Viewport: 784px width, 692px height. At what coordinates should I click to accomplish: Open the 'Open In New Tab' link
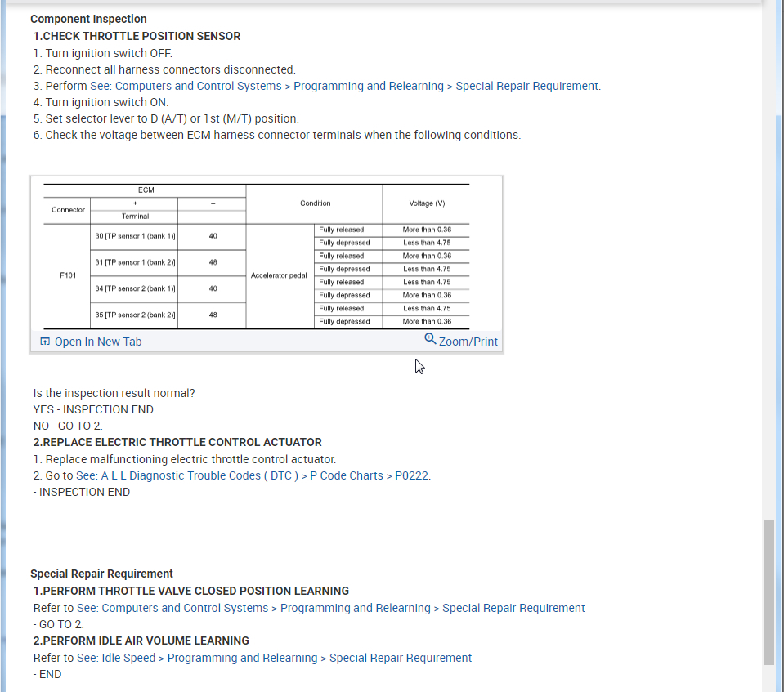(x=98, y=342)
